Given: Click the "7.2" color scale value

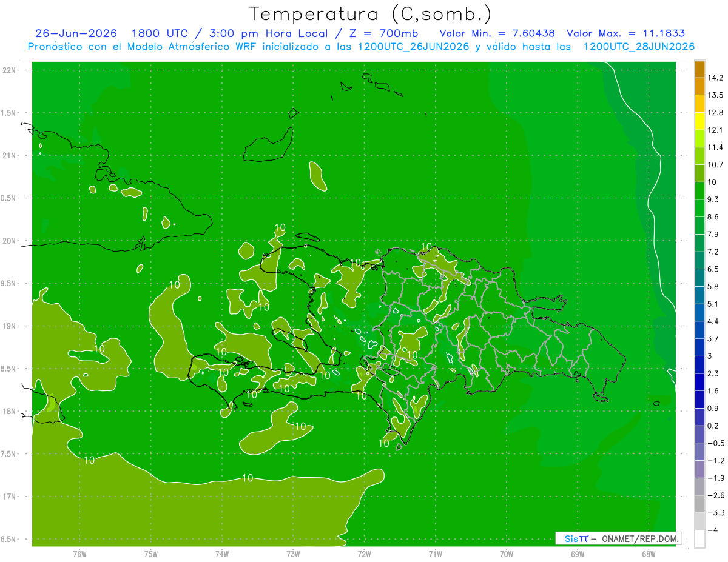Looking at the screenshot, I should coord(714,252).
